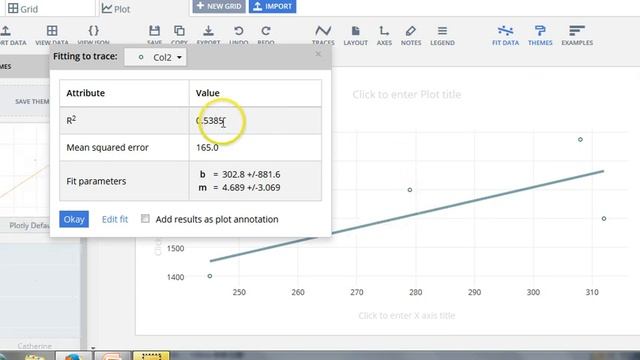Select the data point near x=279
Viewport: 640px width, 360px height.
pyautogui.click(x=410, y=190)
